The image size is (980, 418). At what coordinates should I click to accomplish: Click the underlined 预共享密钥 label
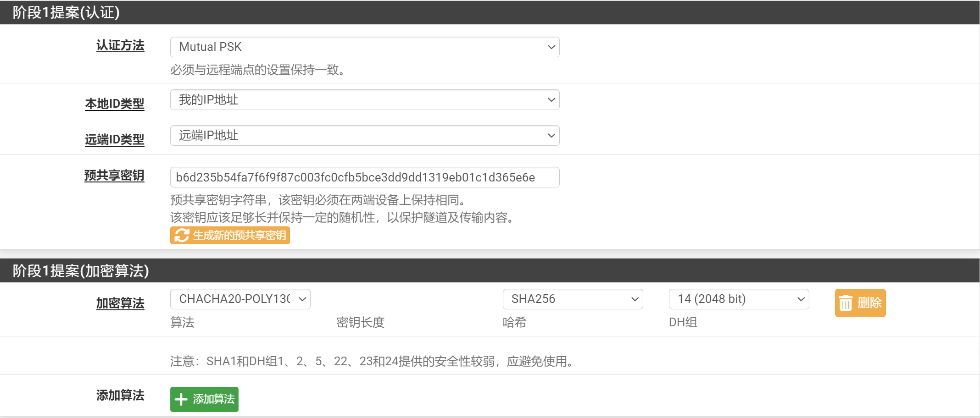pyautogui.click(x=114, y=175)
